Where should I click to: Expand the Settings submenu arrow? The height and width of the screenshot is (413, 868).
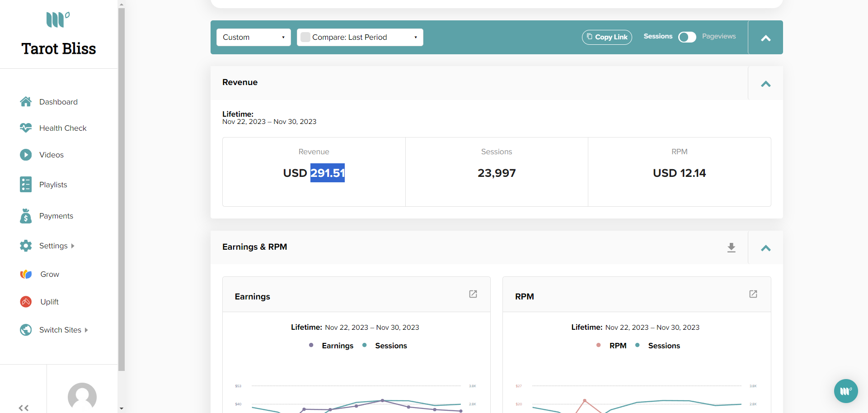tap(73, 246)
